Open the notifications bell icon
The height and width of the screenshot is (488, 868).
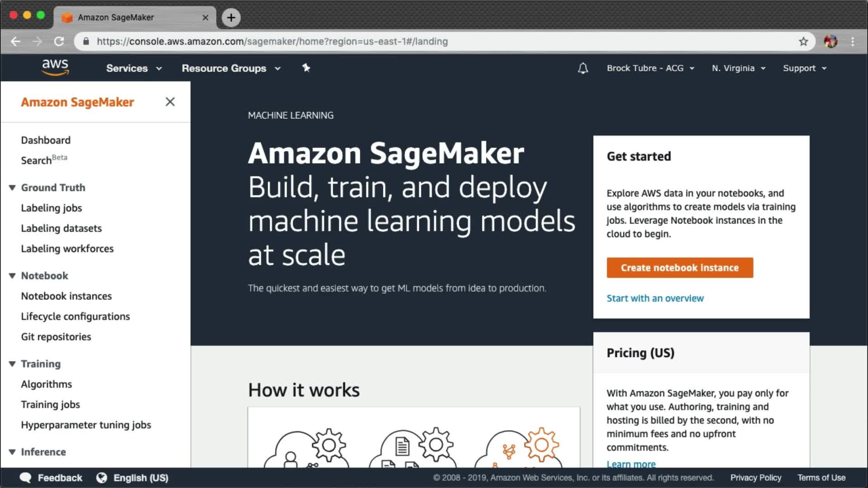click(583, 68)
